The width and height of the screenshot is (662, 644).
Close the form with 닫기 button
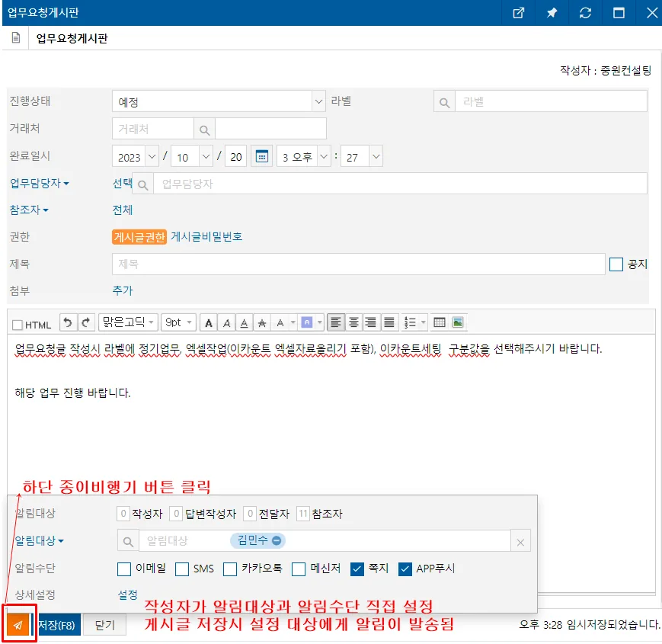click(104, 625)
